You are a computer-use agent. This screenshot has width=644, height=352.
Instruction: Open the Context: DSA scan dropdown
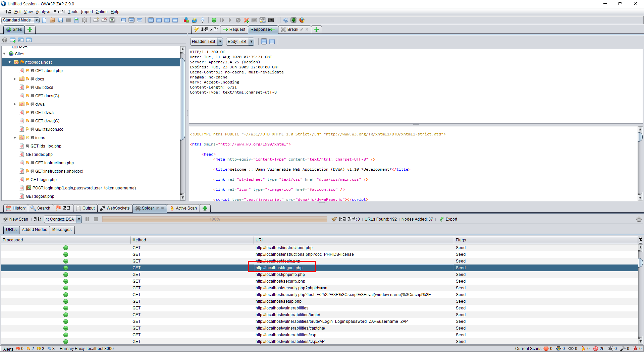[63, 219]
